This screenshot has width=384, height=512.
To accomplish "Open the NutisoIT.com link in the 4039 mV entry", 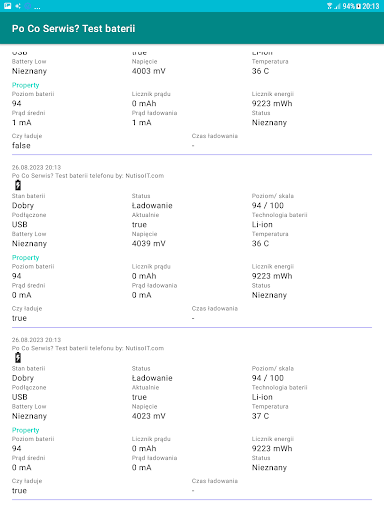I will [145, 176].
